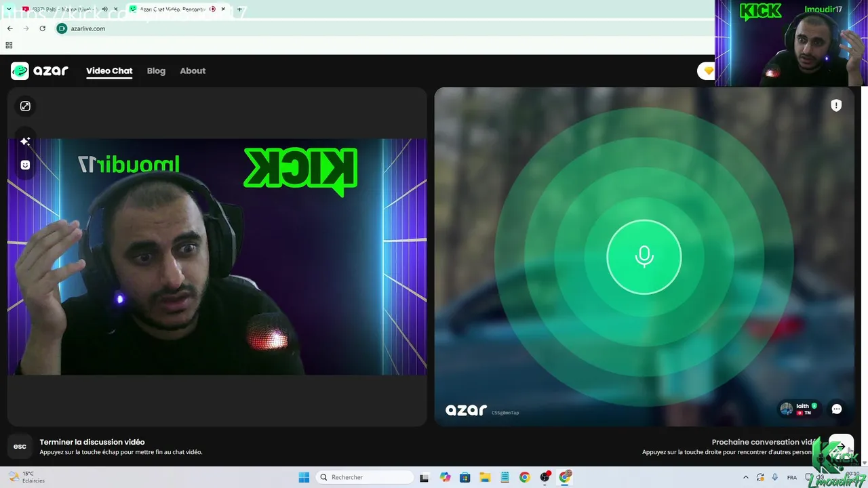Open the Windows Start menu
The image size is (868, 488).
pyautogui.click(x=304, y=477)
